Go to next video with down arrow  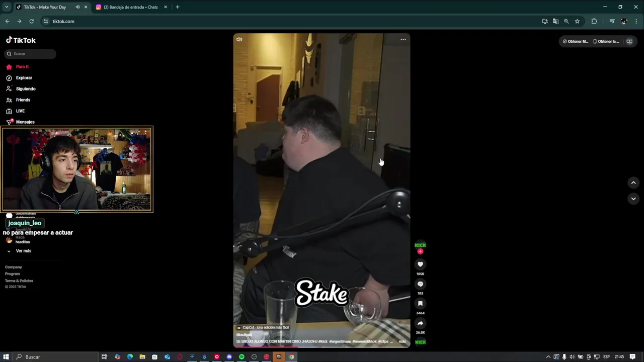point(633,199)
